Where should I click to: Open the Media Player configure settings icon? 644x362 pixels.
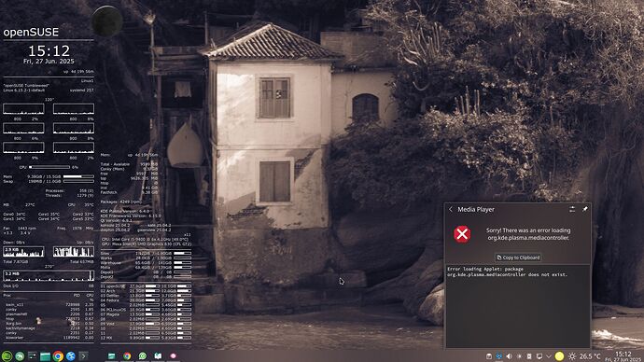click(572, 209)
